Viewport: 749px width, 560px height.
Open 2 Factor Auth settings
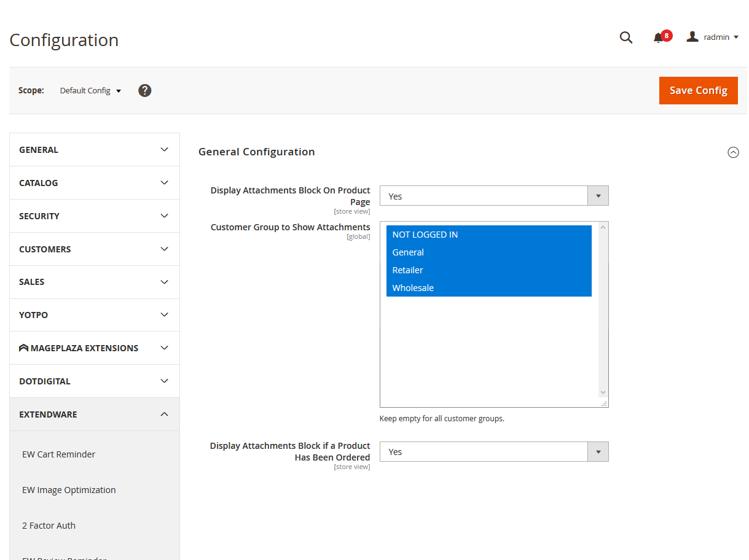tap(49, 526)
